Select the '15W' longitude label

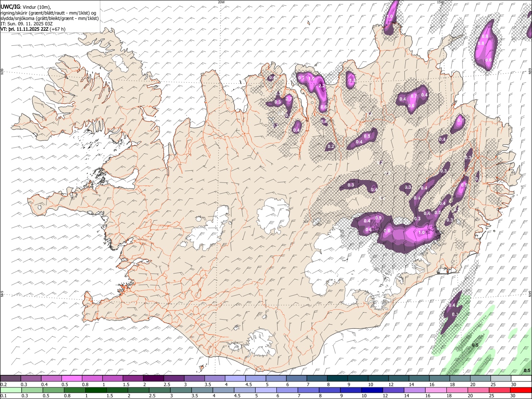[440, 2]
